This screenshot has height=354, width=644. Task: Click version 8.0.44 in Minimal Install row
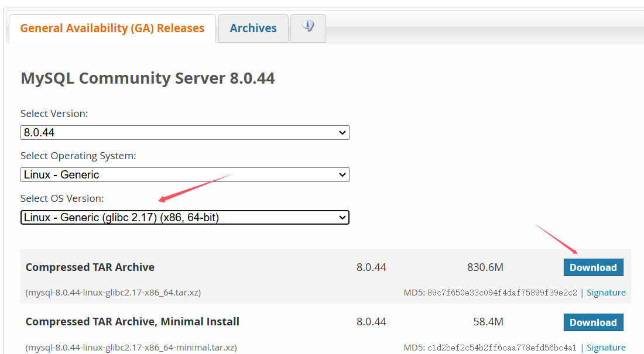click(x=371, y=322)
